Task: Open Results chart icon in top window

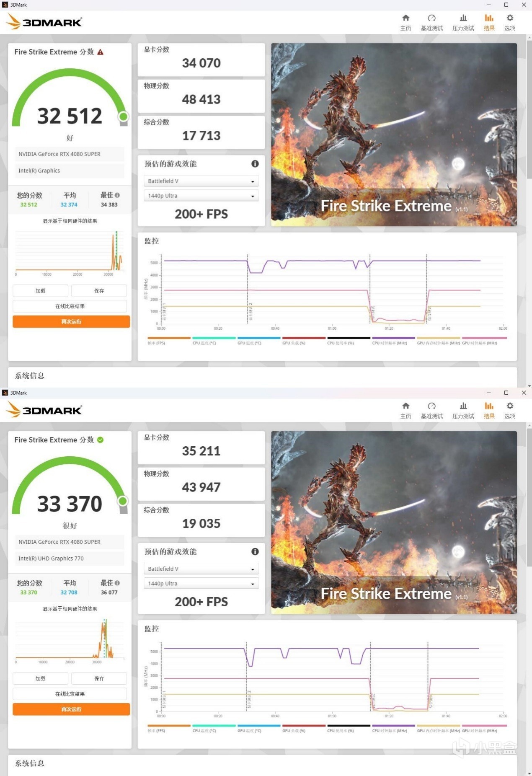Action: (x=489, y=18)
